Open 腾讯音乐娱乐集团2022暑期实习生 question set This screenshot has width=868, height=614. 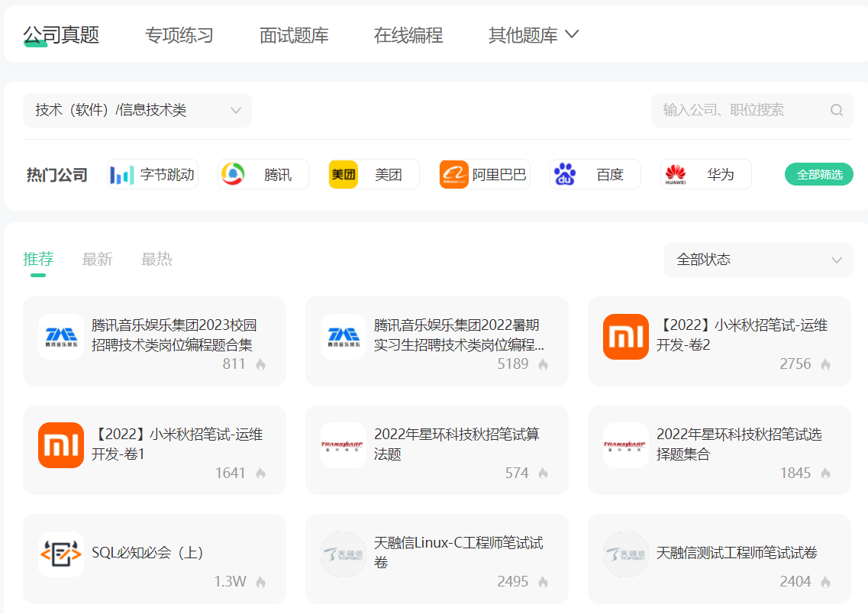pos(437,341)
